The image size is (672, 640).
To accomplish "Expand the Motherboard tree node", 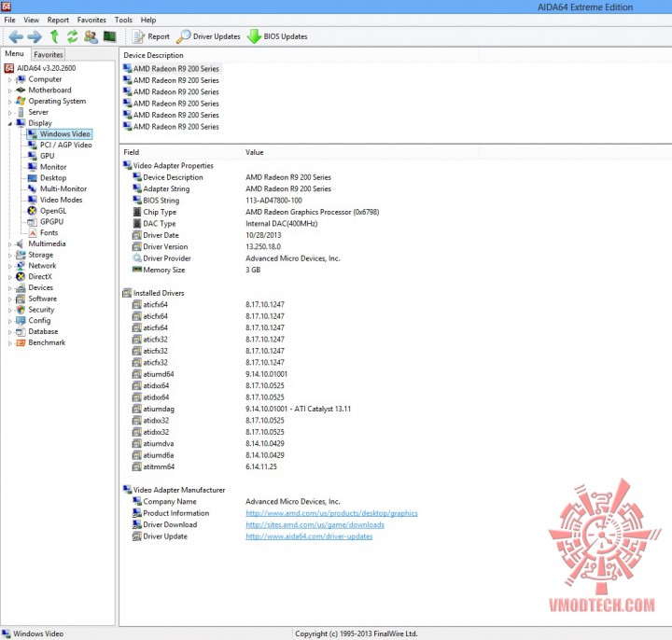I will pyautogui.click(x=10, y=90).
